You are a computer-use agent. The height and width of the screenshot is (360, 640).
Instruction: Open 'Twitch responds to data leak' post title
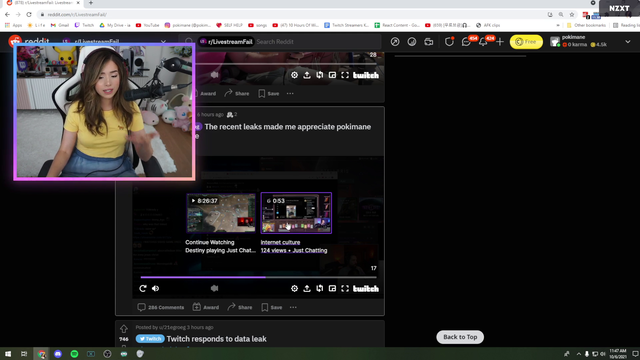tap(217, 339)
